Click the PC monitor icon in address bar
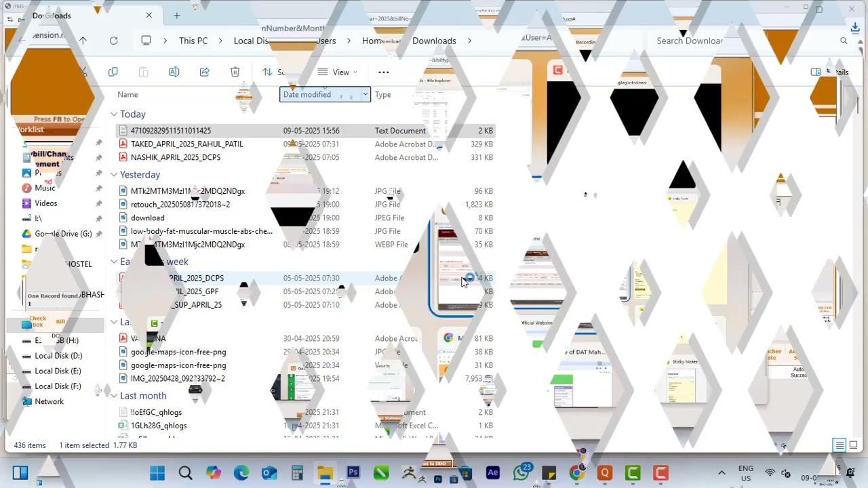 pos(146,41)
